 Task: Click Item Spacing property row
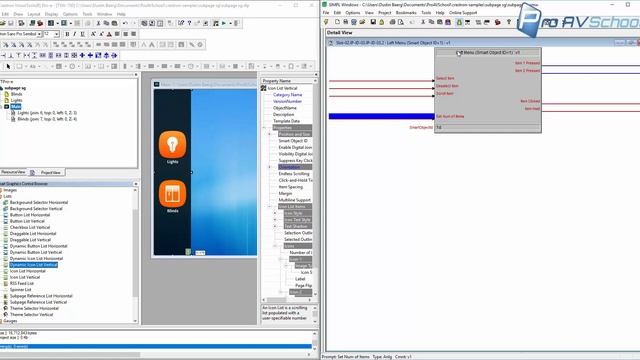pyautogui.click(x=291, y=187)
